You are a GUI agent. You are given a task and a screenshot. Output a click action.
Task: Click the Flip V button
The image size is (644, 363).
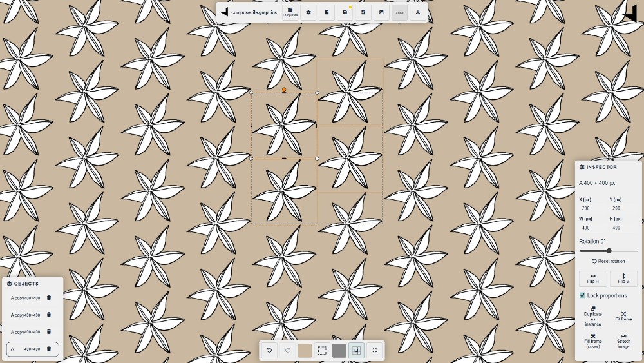tap(623, 279)
